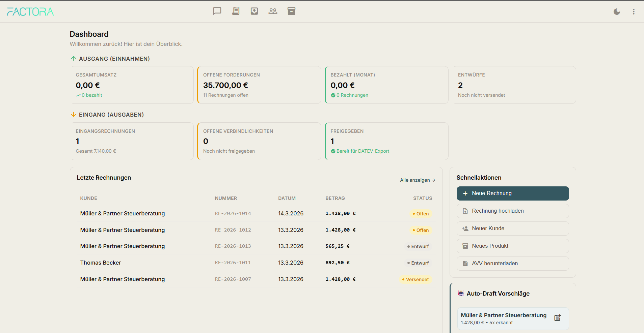Download the AVV document
Image resolution: width=644 pixels, height=333 pixels.
coord(512,264)
